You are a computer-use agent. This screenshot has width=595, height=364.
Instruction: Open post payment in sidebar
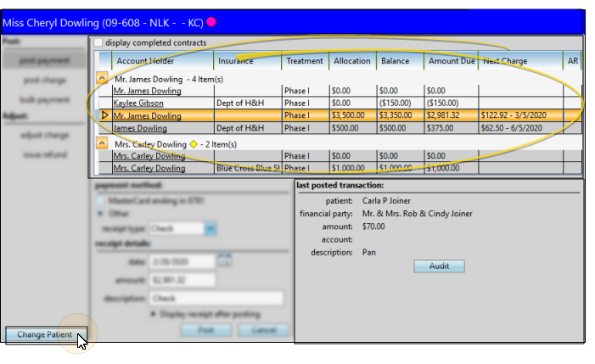point(46,59)
